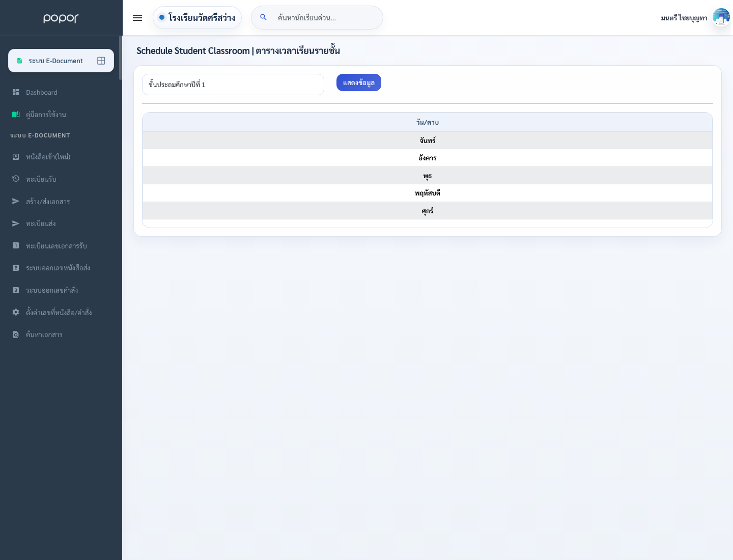This screenshot has height=560, width=733.
Task: Click the มนตรี ไชยบุญทา username link
Action: [x=684, y=18]
